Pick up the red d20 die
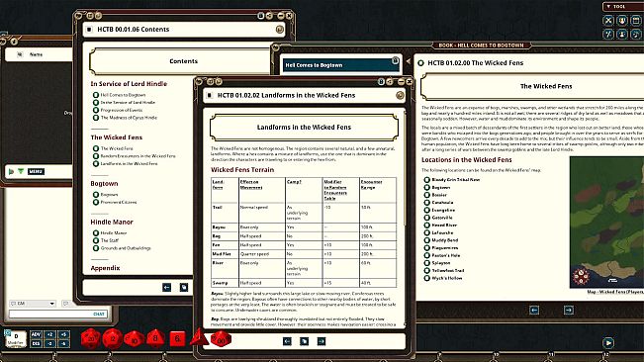This screenshot has width=644, height=362. coord(90,339)
